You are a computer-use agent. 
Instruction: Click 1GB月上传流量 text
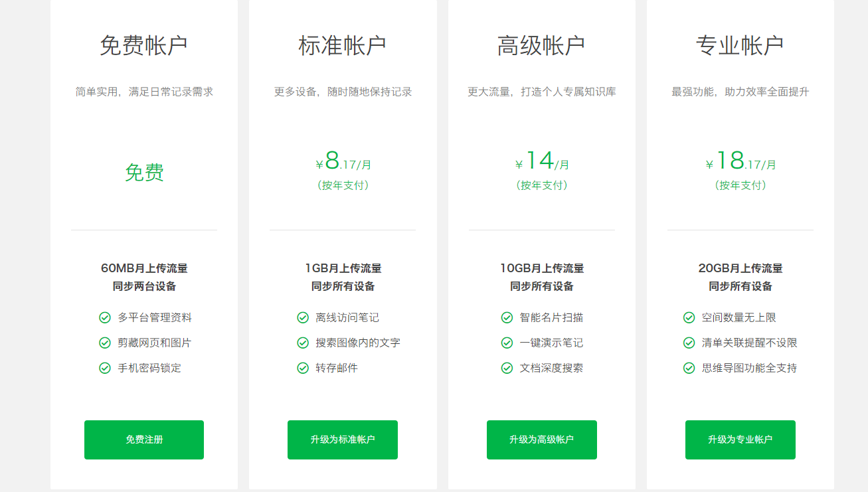pyautogui.click(x=343, y=268)
